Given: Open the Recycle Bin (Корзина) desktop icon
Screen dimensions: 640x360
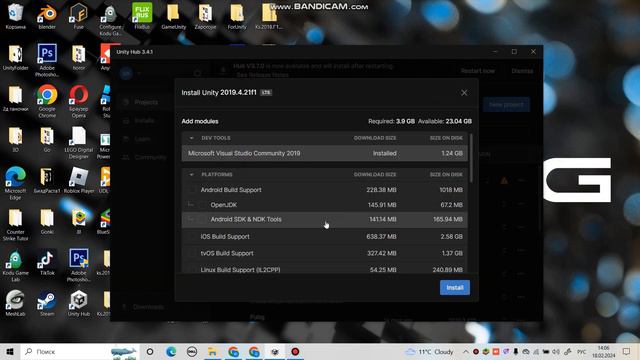Looking at the screenshot, I should [x=16, y=16].
